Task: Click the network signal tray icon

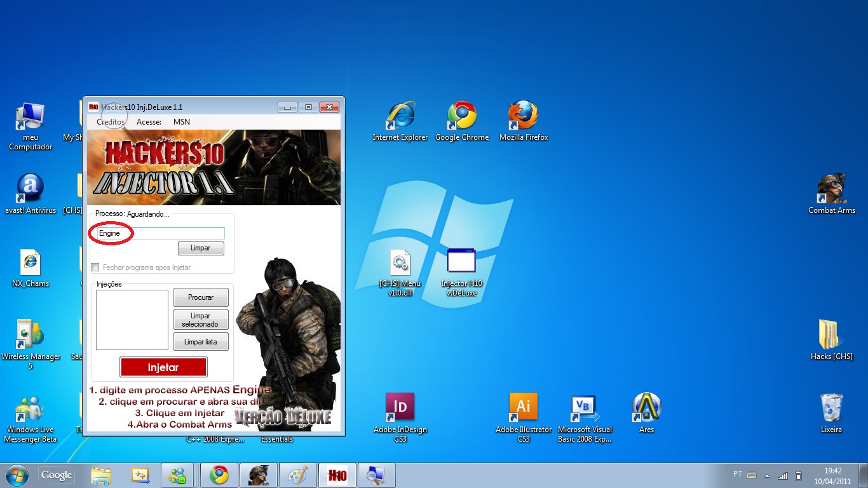Action: click(783, 475)
